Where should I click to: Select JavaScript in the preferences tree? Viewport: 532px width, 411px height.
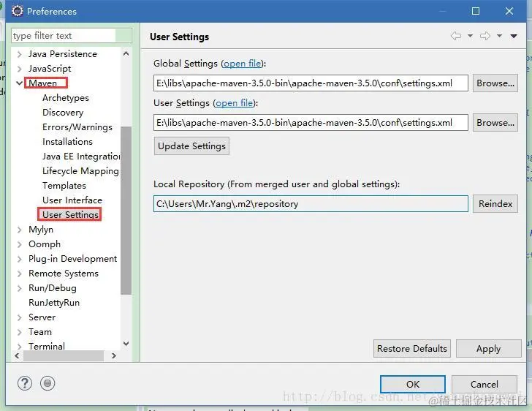coord(50,69)
